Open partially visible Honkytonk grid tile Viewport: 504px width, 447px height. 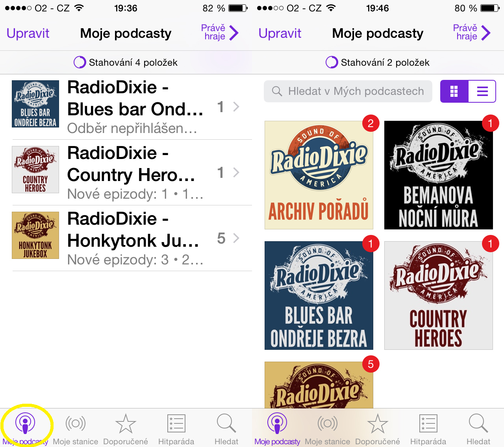pyautogui.click(x=319, y=385)
